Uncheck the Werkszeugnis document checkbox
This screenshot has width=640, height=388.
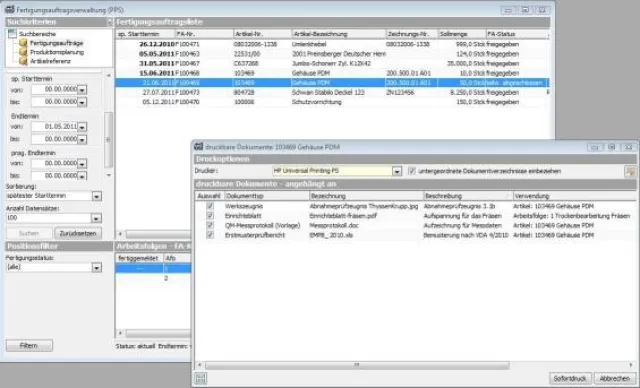coord(210,206)
